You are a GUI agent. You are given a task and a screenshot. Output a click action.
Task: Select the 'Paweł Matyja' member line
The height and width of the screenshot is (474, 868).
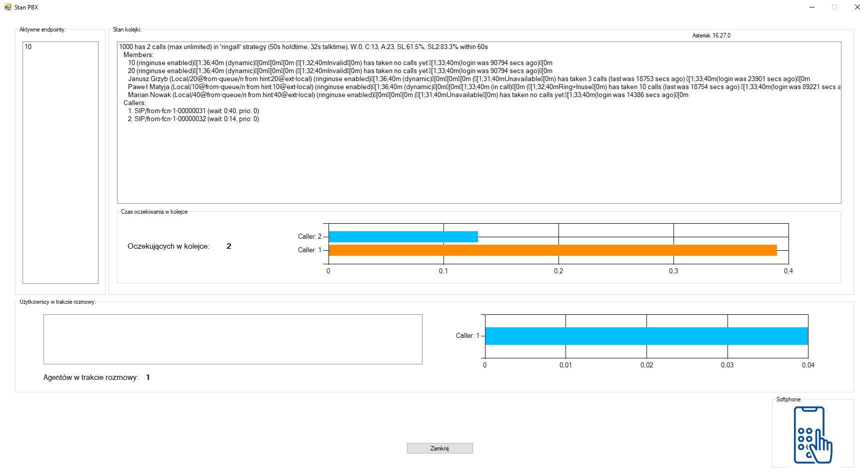(x=484, y=87)
